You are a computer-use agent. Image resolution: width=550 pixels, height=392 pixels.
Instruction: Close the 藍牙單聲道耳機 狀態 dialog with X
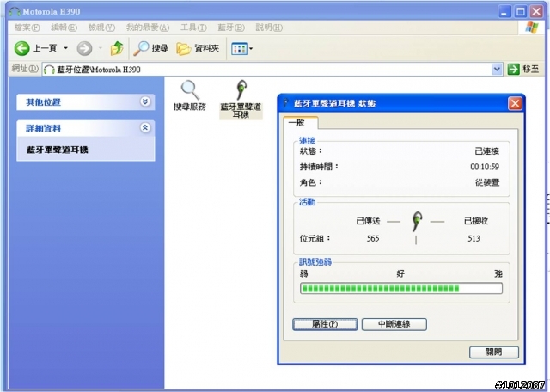[515, 103]
